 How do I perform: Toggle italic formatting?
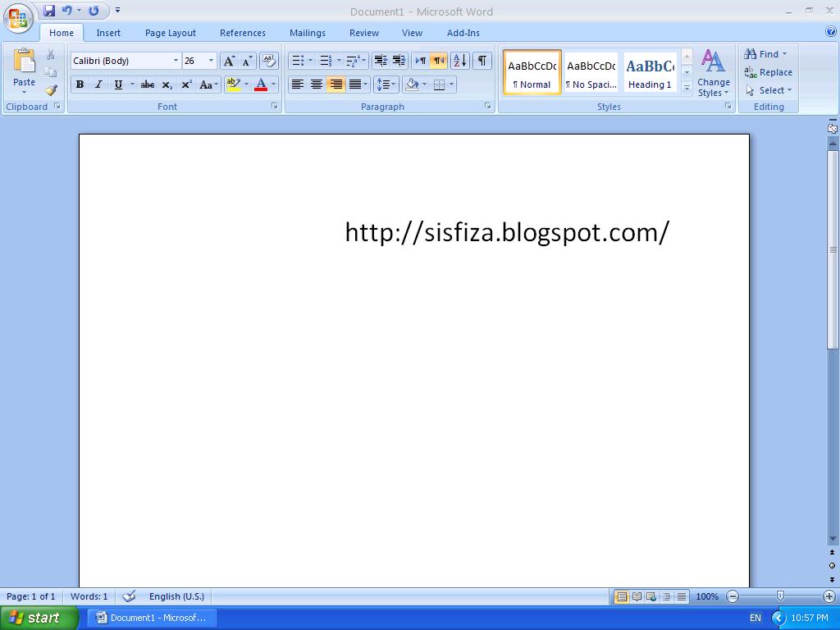pos(98,84)
